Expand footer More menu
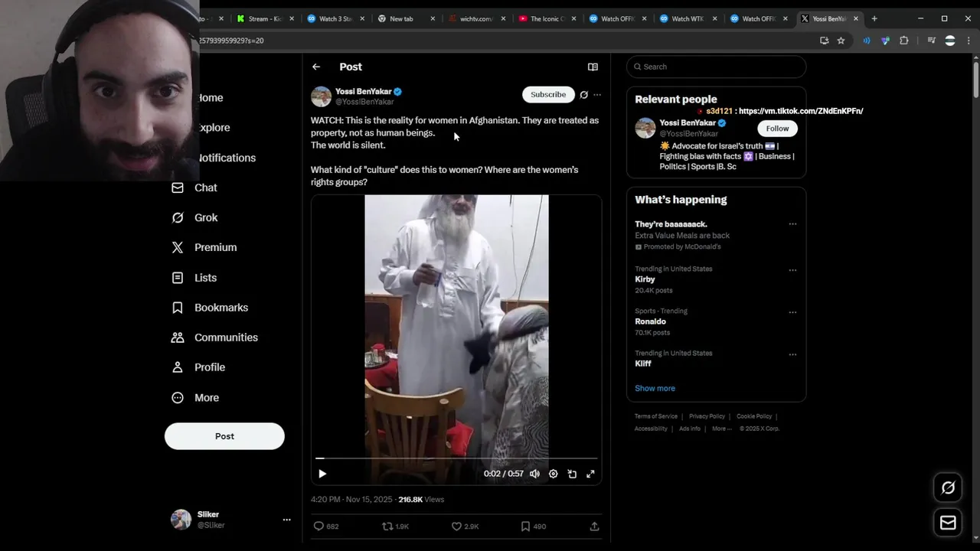The height and width of the screenshot is (551, 980). pyautogui.click(x=720, y=429)
